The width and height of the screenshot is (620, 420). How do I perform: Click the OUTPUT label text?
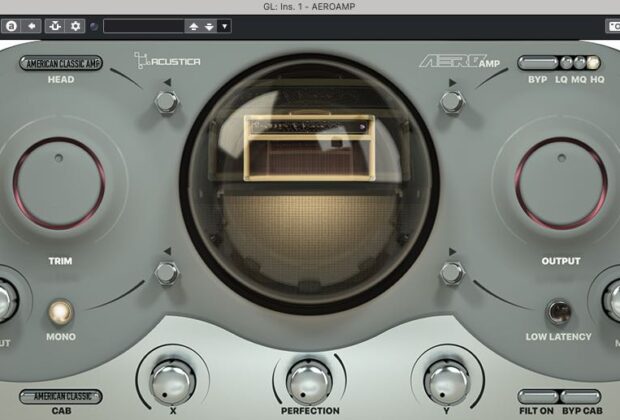pos(561,261)
